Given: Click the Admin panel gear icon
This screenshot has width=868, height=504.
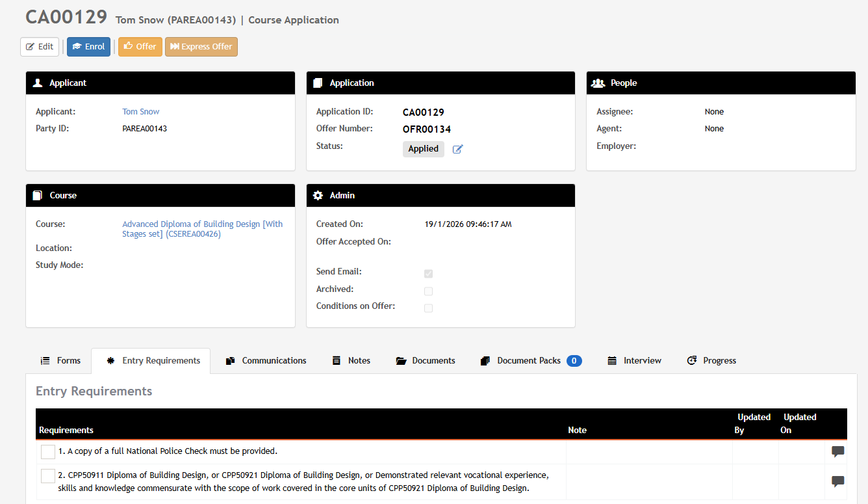Looking at the screenshot, I should [318, 195].
